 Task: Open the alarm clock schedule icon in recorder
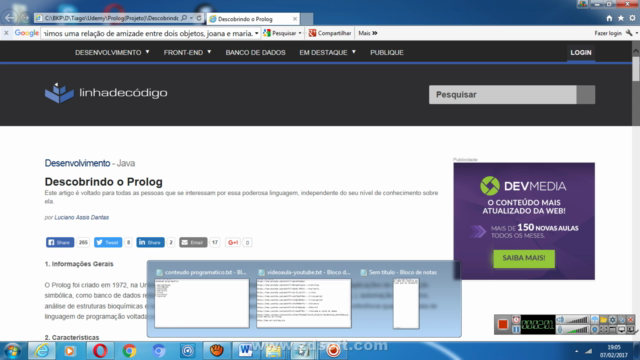pos(516,319)
